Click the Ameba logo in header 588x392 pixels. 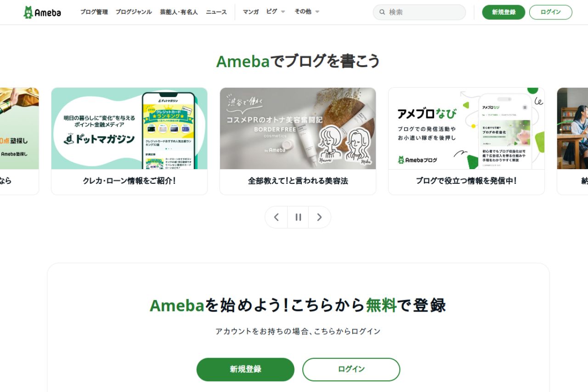point(42,12)
